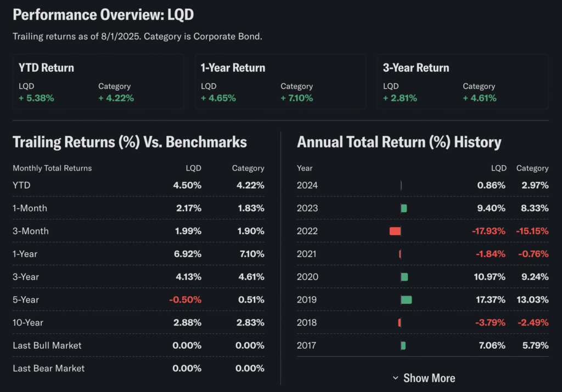
Task: Select the "+ 2.81%" LQD 3-year value
Action: (x=400, y=98)
